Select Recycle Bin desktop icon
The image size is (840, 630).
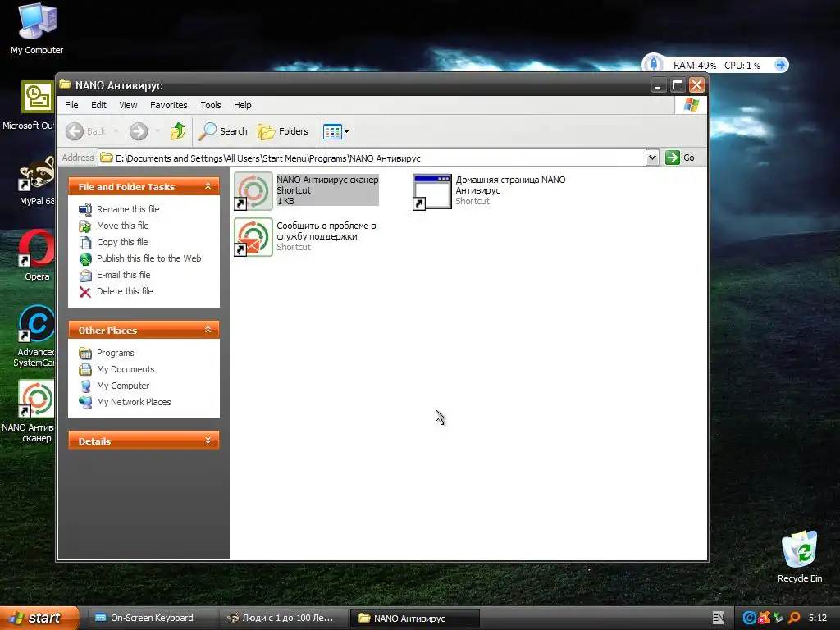tap(799, 556)
